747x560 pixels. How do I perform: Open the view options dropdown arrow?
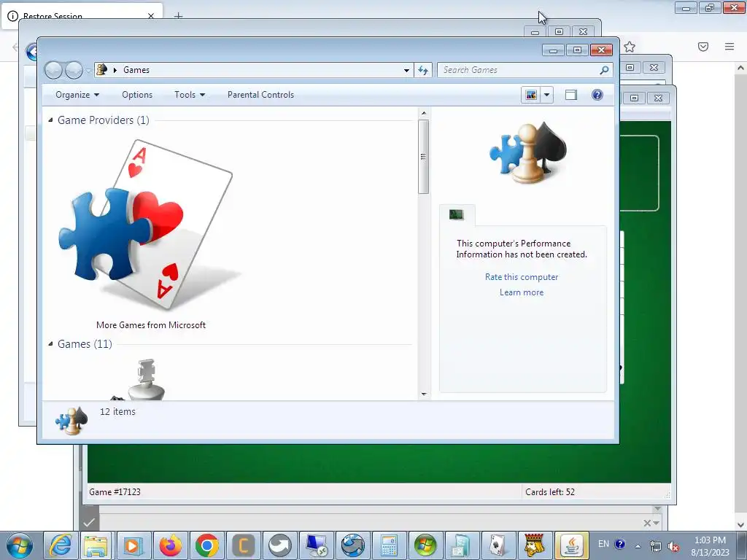547,95
